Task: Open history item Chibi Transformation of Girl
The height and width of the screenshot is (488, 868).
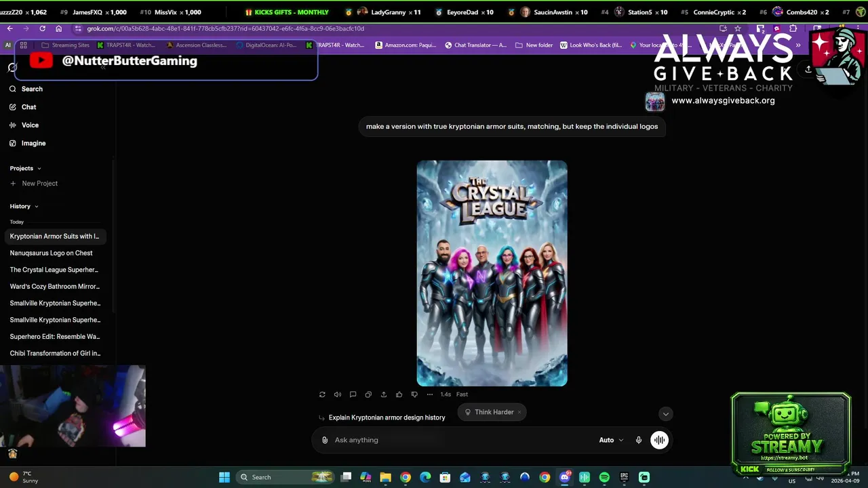Action: [x=54, y=353]
